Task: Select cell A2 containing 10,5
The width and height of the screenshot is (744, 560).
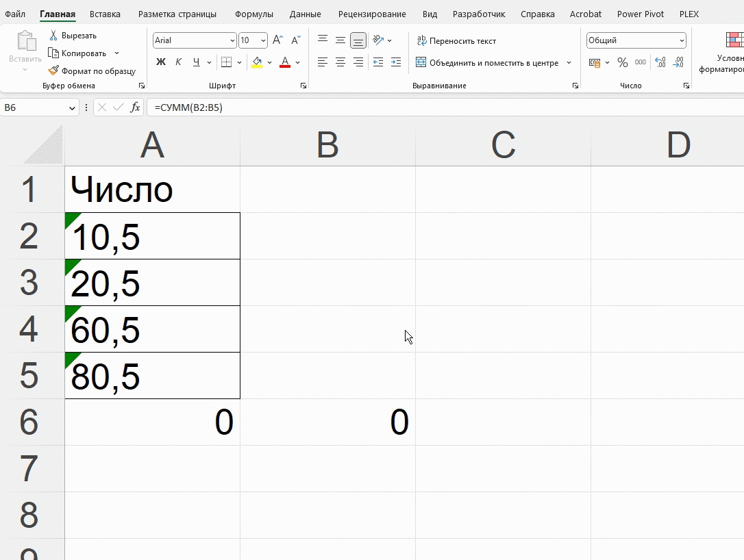Action: (x=152, y=236)
